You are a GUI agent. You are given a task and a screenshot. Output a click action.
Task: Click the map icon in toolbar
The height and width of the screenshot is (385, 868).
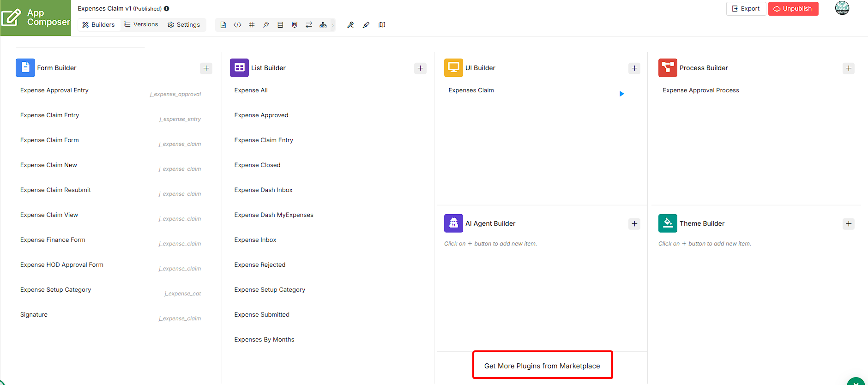pyautogui.click(x=382, y=25)
